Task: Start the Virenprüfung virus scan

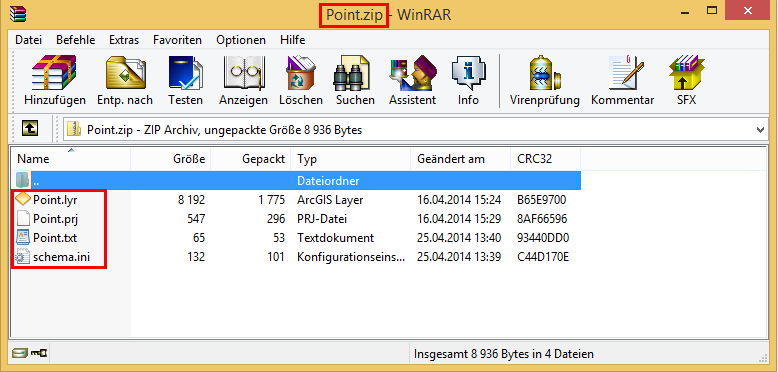Action: 544,81
